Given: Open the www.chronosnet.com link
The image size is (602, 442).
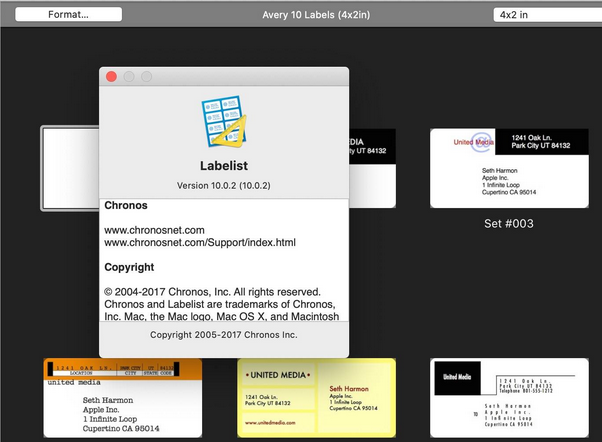Looking at the screenshot, I should [x=154, y=230].
